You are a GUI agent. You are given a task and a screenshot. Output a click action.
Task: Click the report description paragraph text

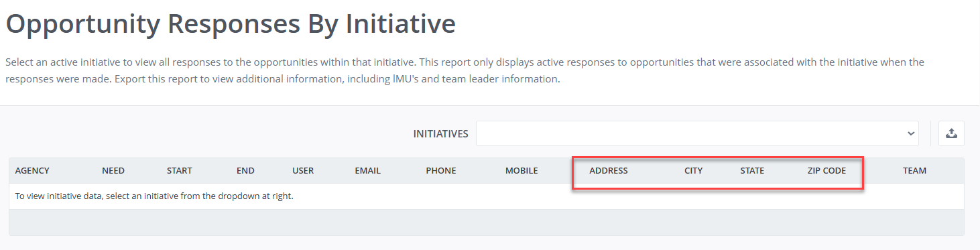465,70
